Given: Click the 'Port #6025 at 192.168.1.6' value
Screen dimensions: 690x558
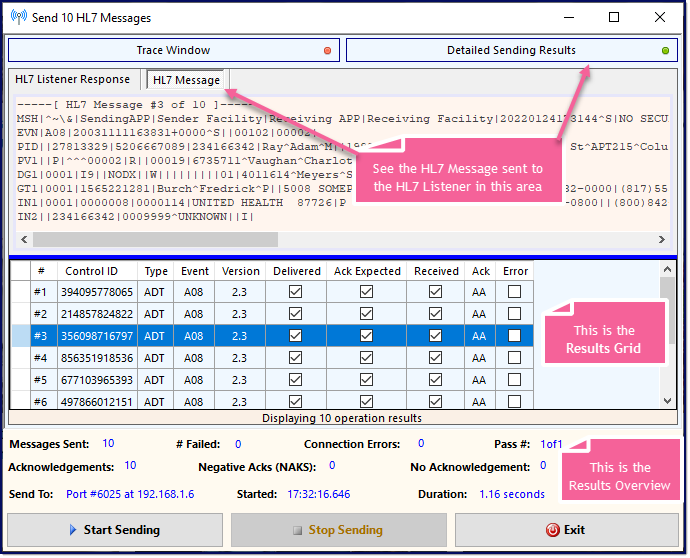Looking at the screenshot, I should pos(130,494).
